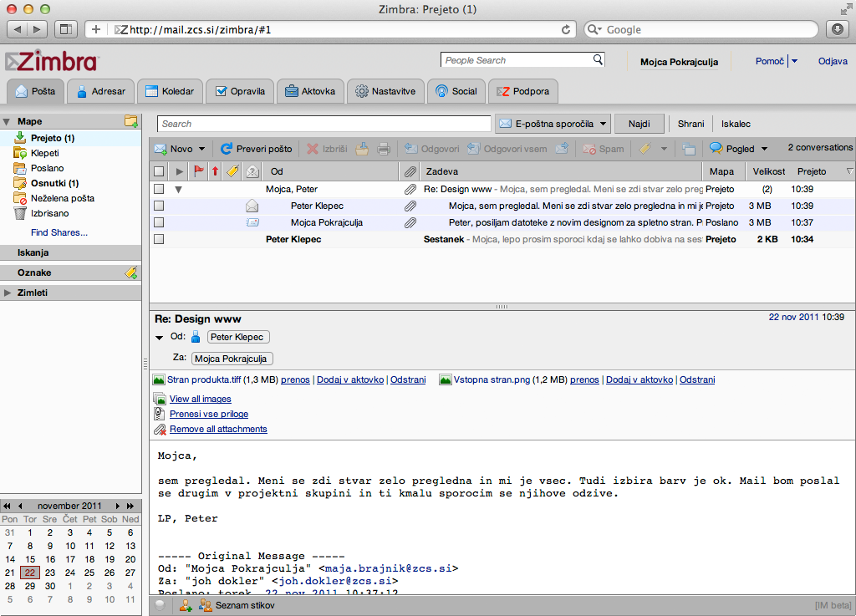Viewport: 856px width, 616px height.
Task: Open the Pogled view dropdown
Action: coord(764,149)
